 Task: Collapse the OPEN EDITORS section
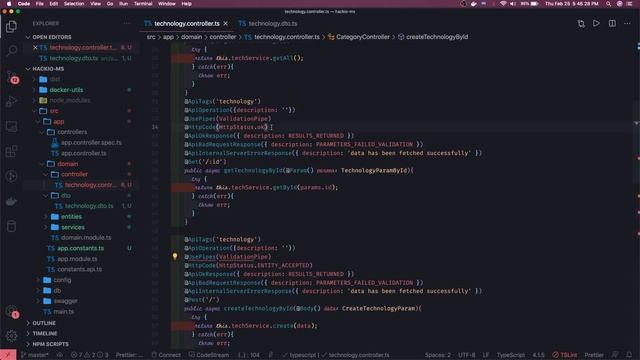51,37
